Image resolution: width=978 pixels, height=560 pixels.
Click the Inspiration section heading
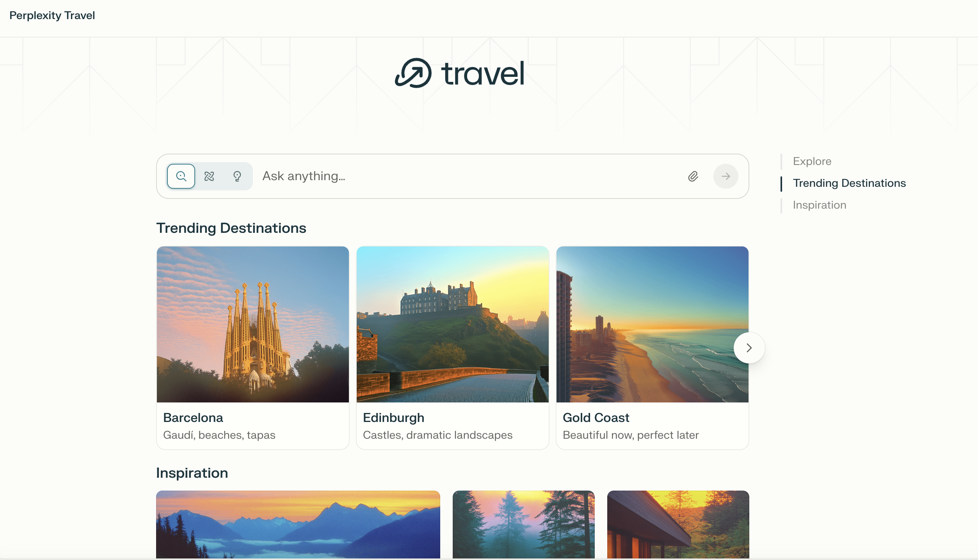[192, 473]
